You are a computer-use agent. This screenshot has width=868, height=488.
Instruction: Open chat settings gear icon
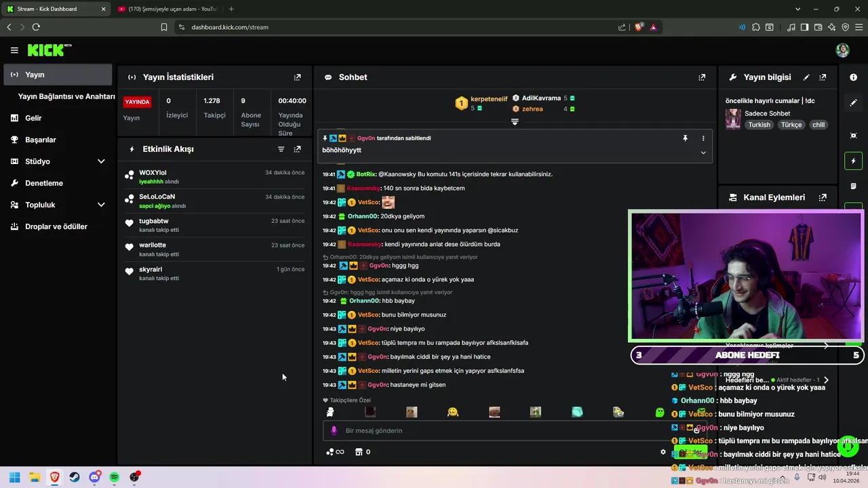point(663,452)
